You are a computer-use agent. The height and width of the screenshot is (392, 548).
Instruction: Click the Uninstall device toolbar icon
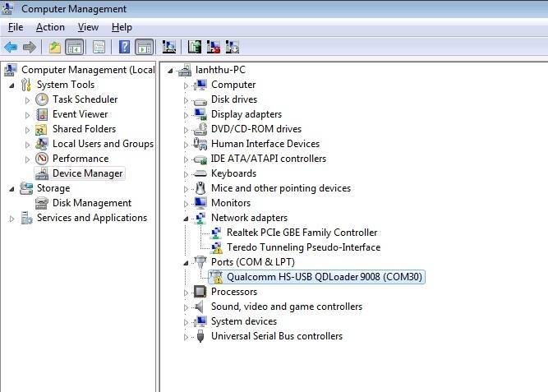[214, 47]
